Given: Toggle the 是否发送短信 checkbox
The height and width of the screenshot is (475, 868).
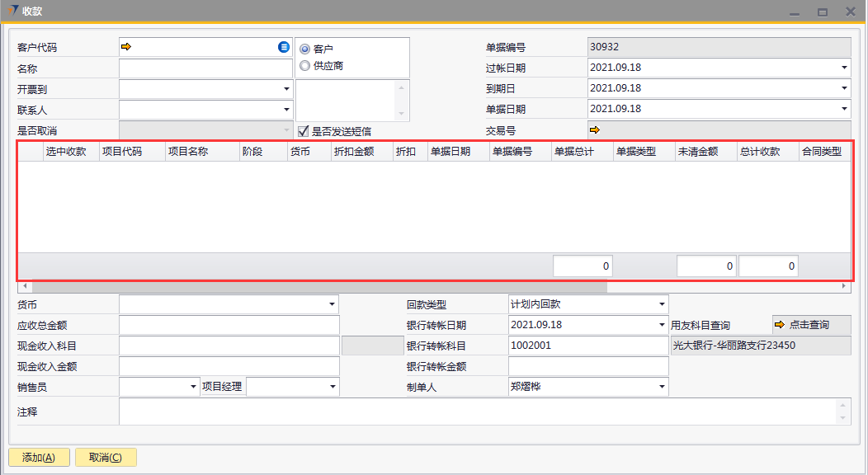Looking at the screenshot, I should click(304, 130).
